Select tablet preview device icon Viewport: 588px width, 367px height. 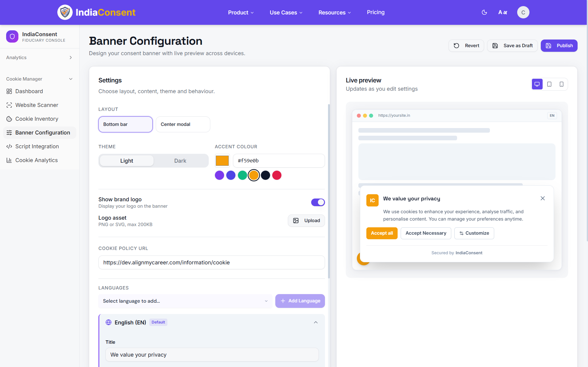[x=549, y=84]
